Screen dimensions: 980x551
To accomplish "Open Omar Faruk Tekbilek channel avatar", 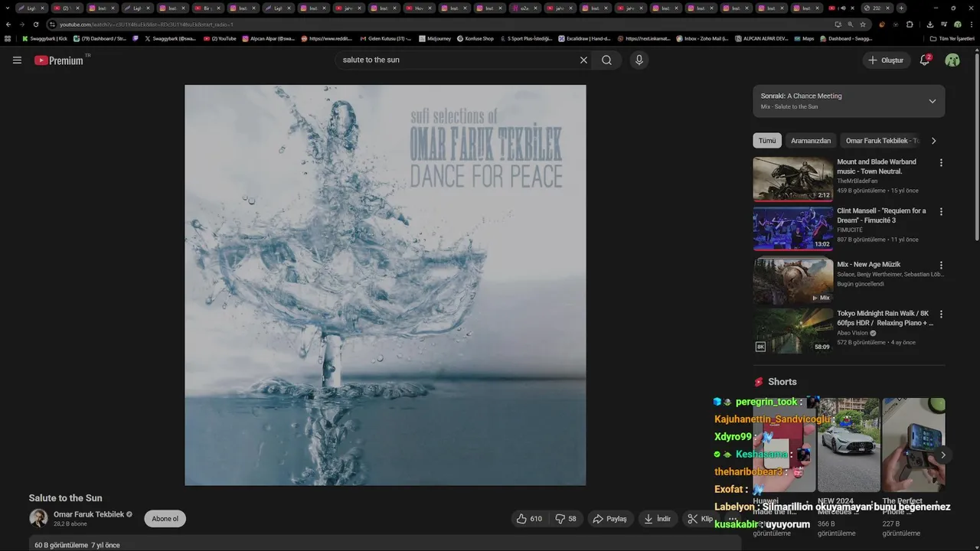I will [38, 518].
